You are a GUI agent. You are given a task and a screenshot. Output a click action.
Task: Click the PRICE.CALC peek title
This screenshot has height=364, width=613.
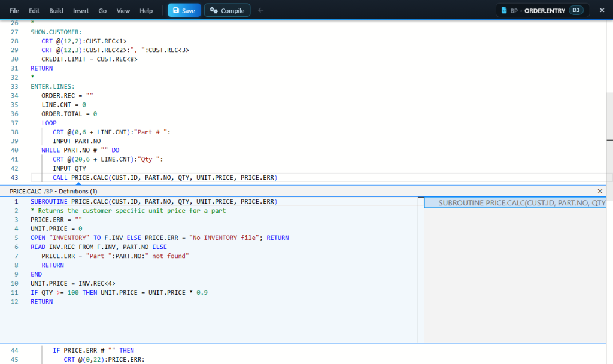[25, 191]
